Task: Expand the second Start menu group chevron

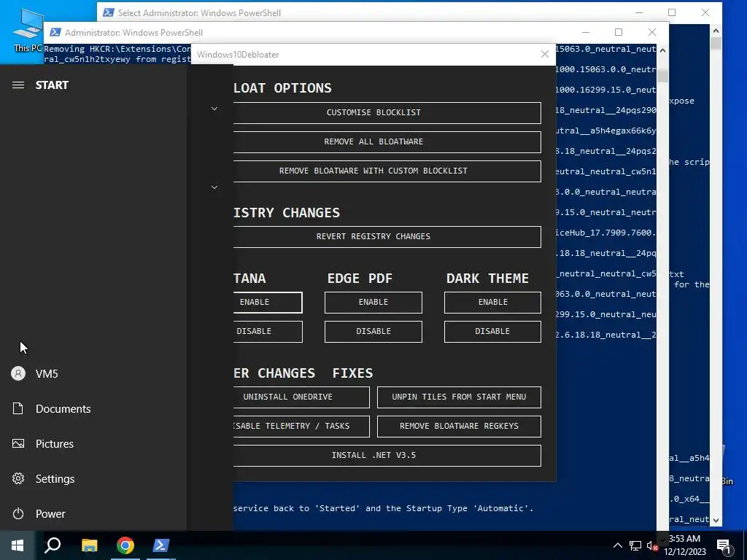Action: pos(214,187)
